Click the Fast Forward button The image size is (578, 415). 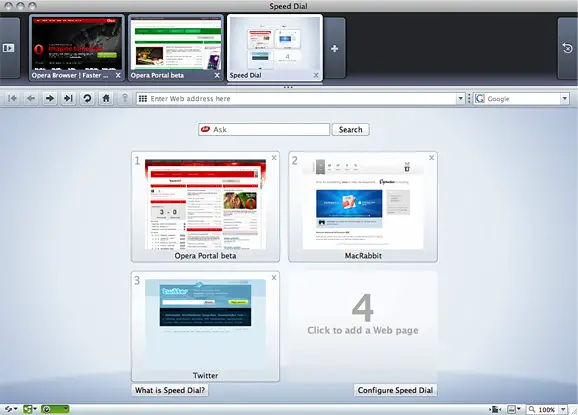tap(68, 98)
